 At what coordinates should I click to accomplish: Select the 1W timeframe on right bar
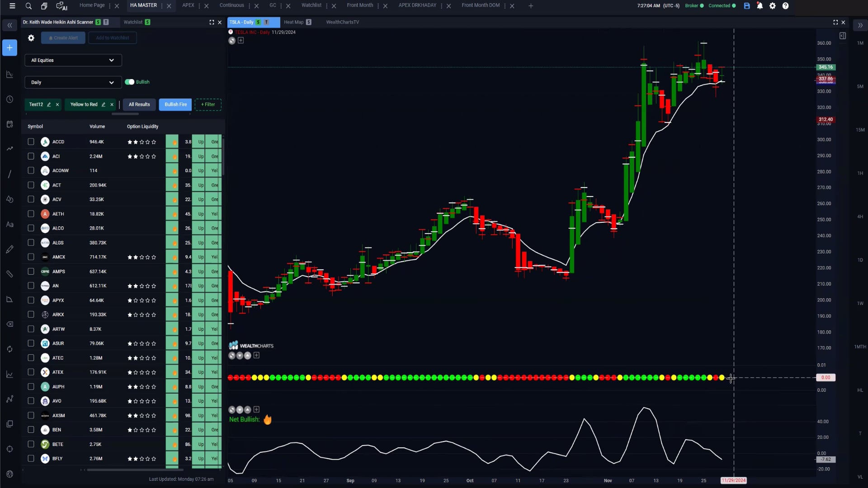(x=860, y=303)
